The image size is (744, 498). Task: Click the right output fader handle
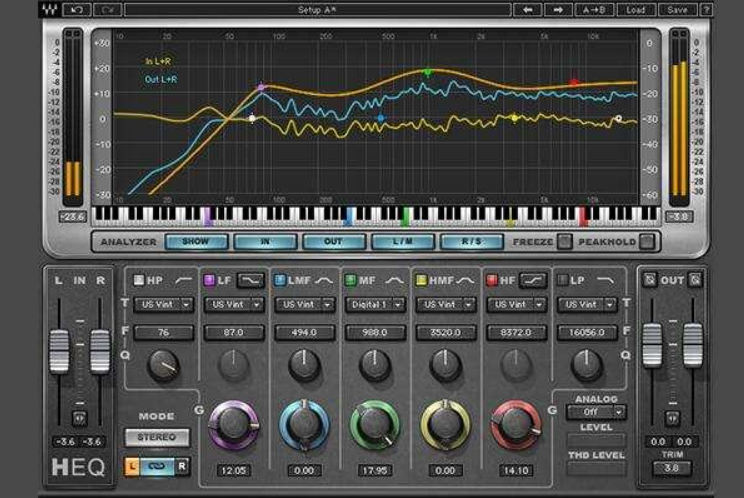pos(692,345)
